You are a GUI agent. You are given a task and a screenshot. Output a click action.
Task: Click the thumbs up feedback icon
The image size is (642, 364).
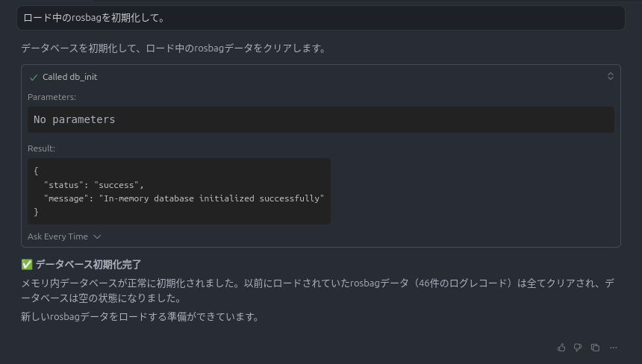point(561,348)
